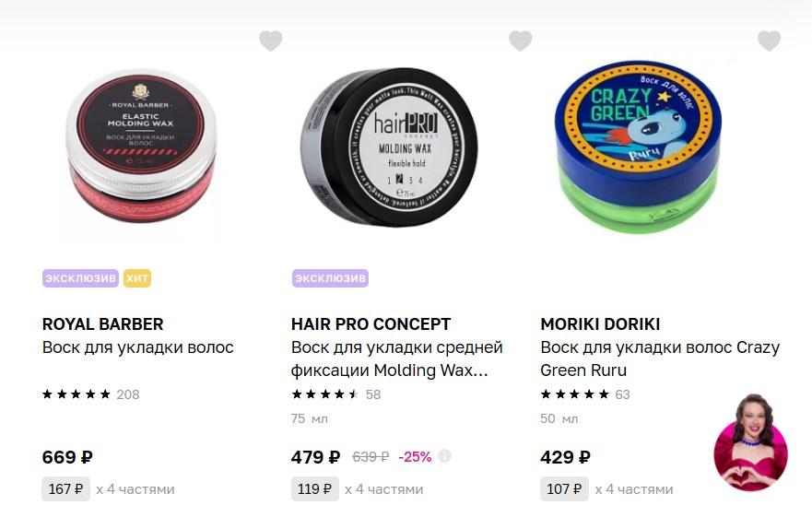This screenshot has height=517, width=812.
Task: Open Воск для укладки волос Crazy Green Ruru
Action: coord(660,358)
